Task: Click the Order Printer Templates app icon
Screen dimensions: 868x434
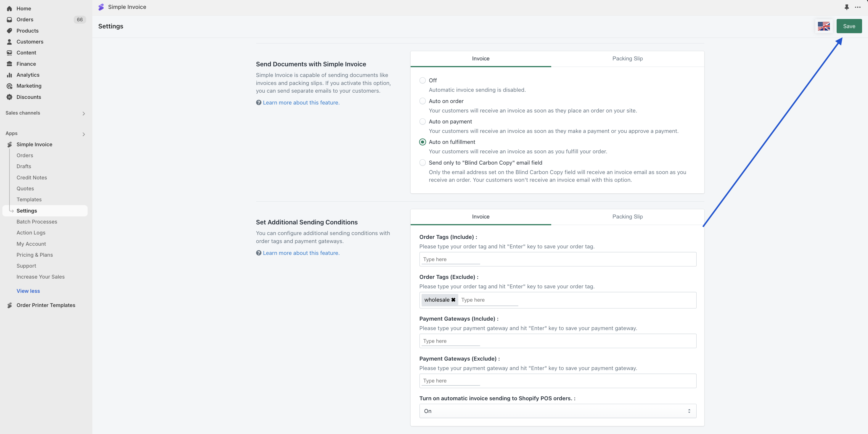Action: 9,305
